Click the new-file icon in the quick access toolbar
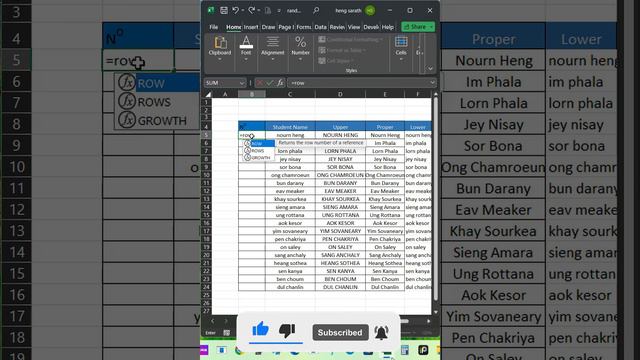The width and height of the screenshot is (640, 360). tap(268, 10)
